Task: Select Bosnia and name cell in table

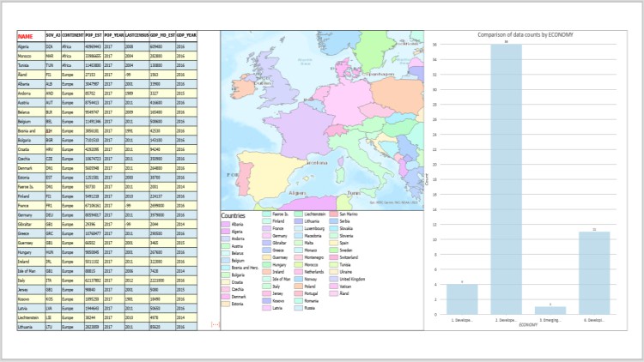Action: click(x=31, y=131)
